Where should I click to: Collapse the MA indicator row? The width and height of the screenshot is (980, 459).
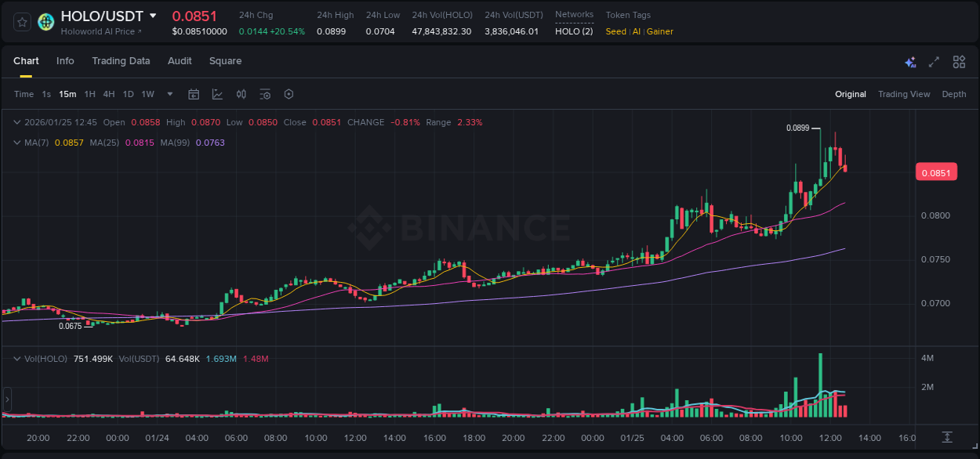click(16, 143)
